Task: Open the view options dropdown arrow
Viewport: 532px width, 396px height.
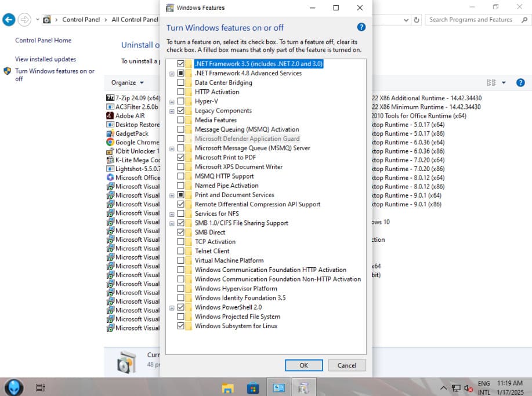Action: (x=504, y=82)
